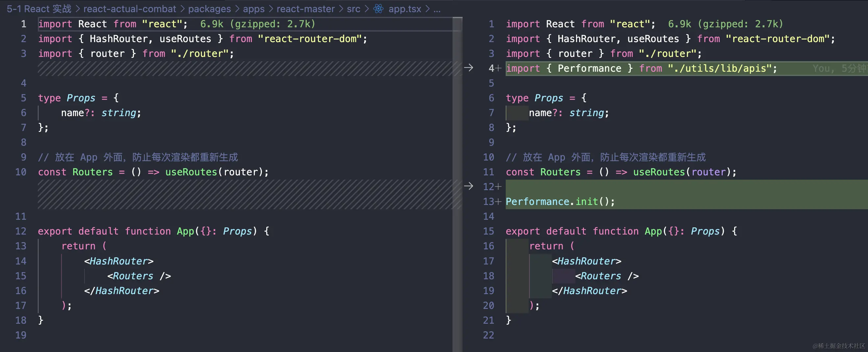The height and width of the screenshot is (352, 868).
Task: Click 'name?: string;' on left pane line 6
Action: pyautogui.click(x=101, y=113)
